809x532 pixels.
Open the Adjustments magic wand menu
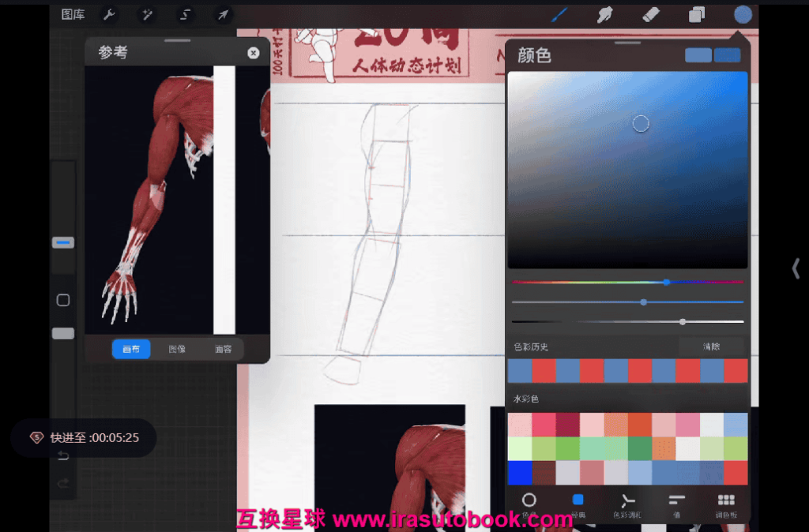tap(147, 14)
